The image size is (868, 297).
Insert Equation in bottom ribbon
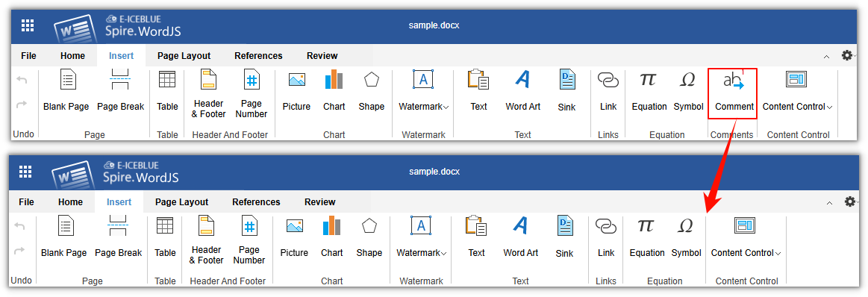(647, 238)
